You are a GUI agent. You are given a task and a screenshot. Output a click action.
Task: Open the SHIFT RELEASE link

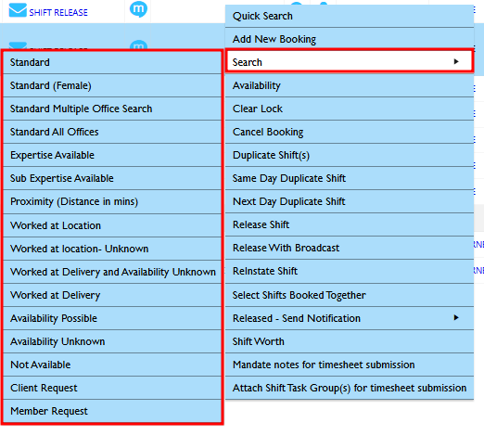tap(58, 13)
